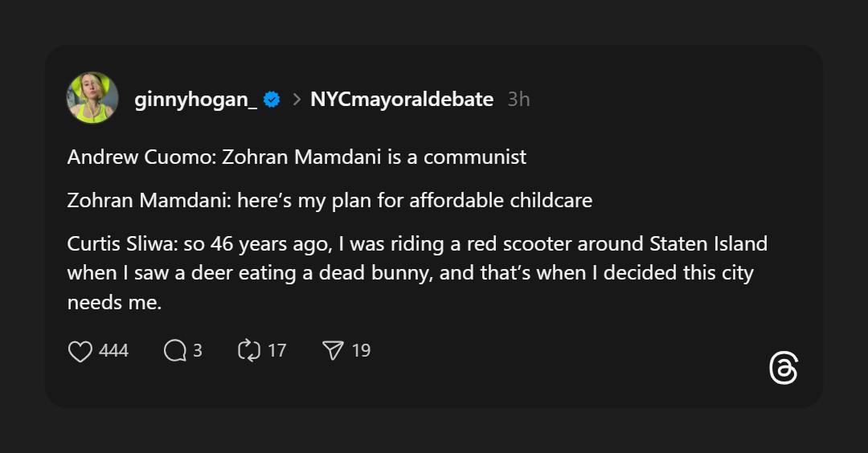Click the share count showing 19

tap(362, 351)
